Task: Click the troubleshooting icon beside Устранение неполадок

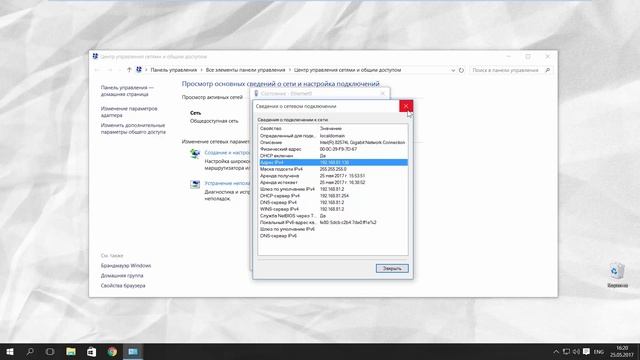Action: click(195, 184)
